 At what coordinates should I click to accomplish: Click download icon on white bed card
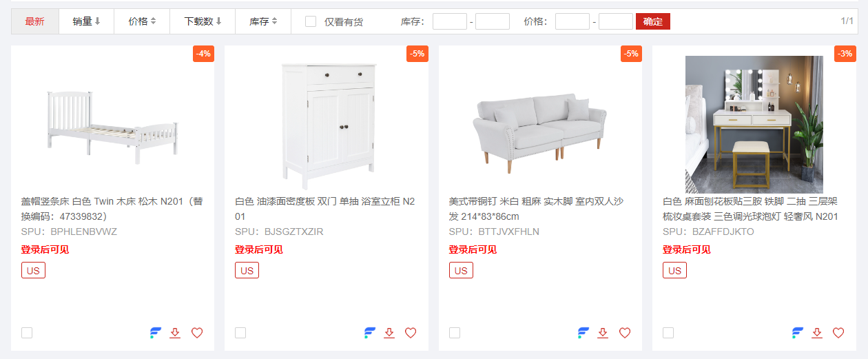pyautogui.click(x=175, y=333)
